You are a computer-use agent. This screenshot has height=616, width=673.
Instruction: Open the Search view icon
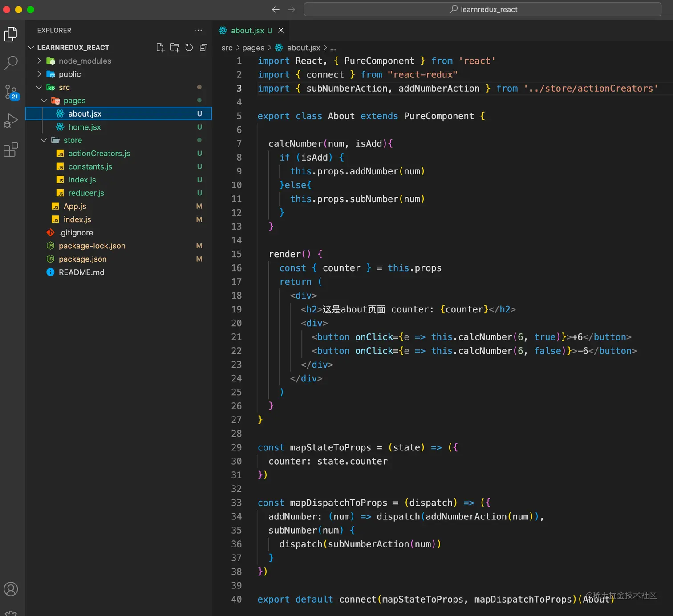point(11,63)
